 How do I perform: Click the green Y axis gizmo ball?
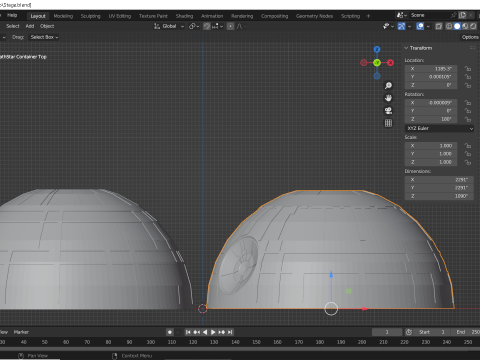click(377, 63)
